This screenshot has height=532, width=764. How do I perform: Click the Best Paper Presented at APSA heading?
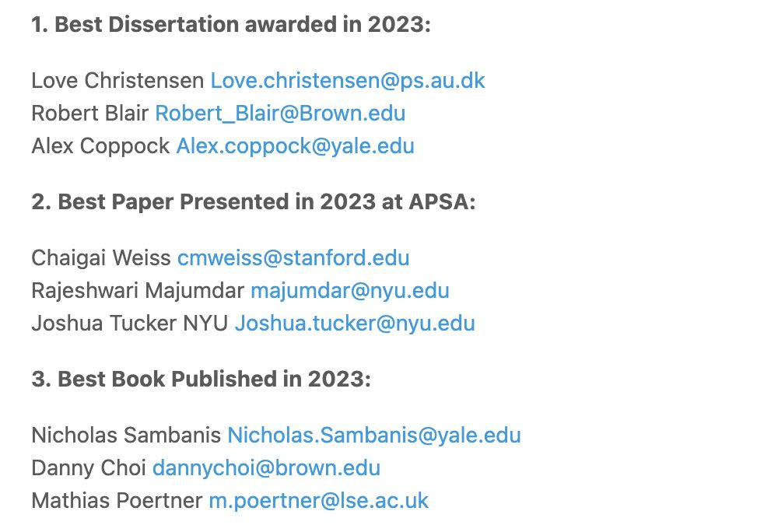pyautogui.click(x=254, y=202)
